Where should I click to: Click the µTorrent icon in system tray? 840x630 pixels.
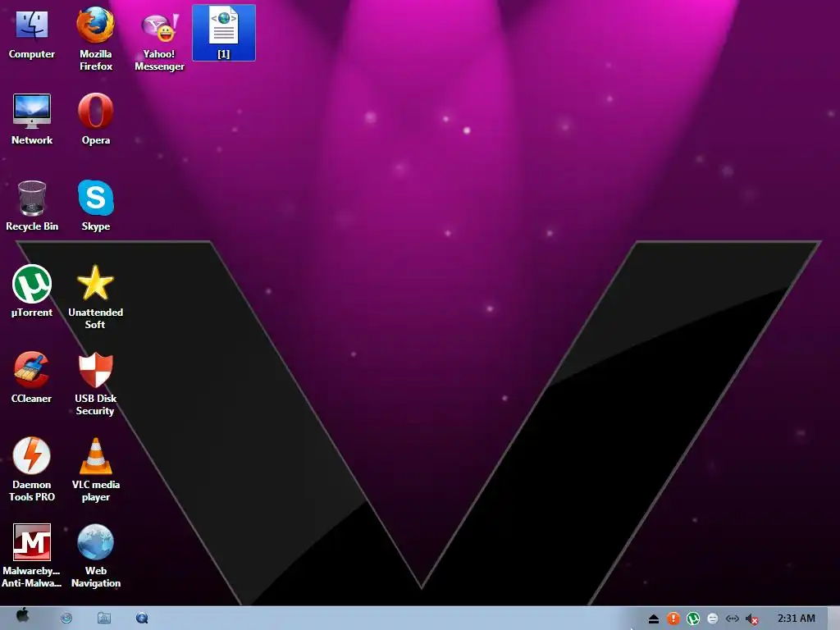tap(693, 619)
